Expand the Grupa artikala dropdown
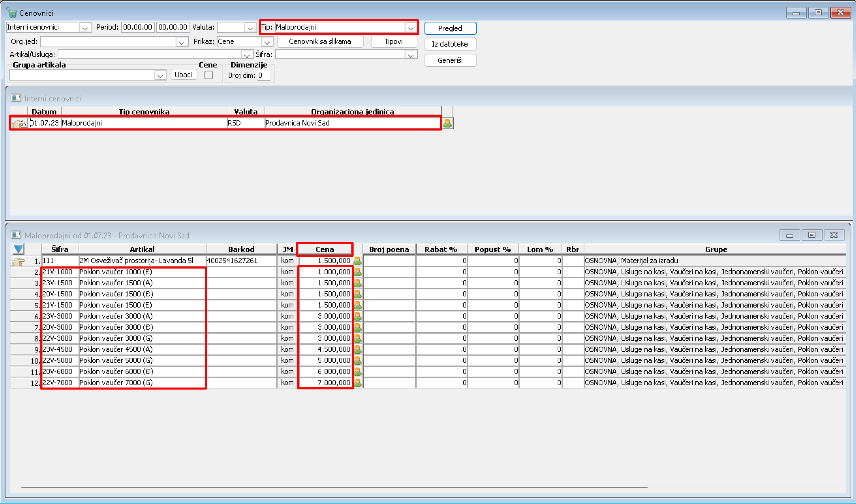 (x=160, y=75)
